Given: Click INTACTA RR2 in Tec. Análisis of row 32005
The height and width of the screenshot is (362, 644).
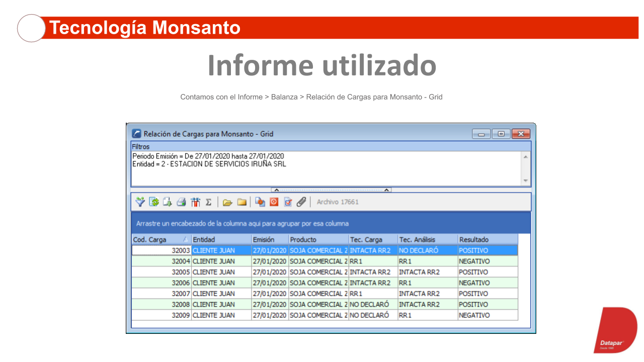Looking at the screenshot, I should tap(428, 272).
